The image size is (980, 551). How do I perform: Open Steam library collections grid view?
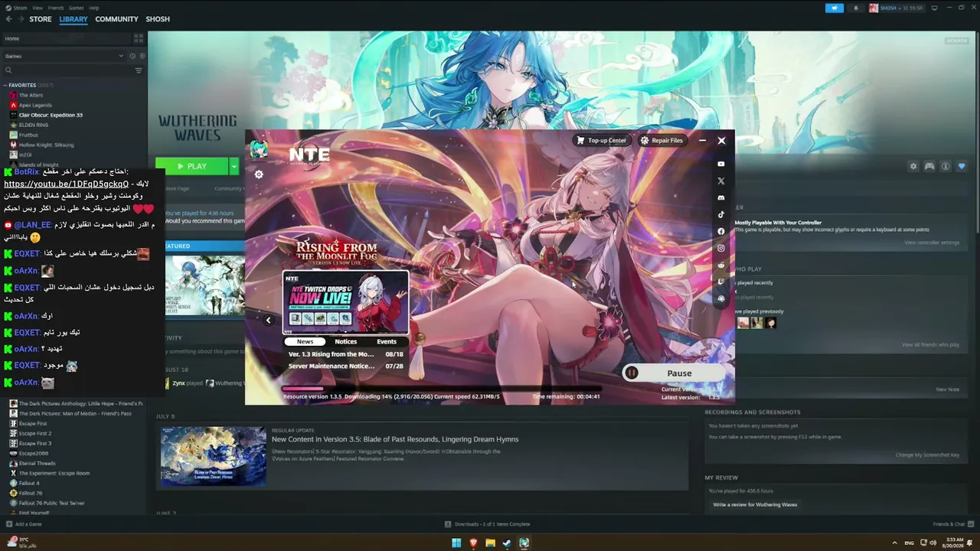(x=139, y=38)
